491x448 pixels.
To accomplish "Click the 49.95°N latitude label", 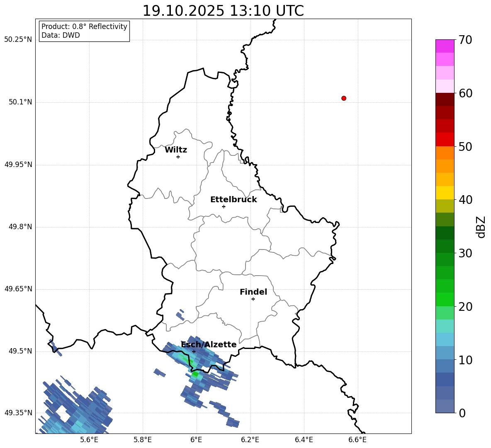I will point(18,164).
